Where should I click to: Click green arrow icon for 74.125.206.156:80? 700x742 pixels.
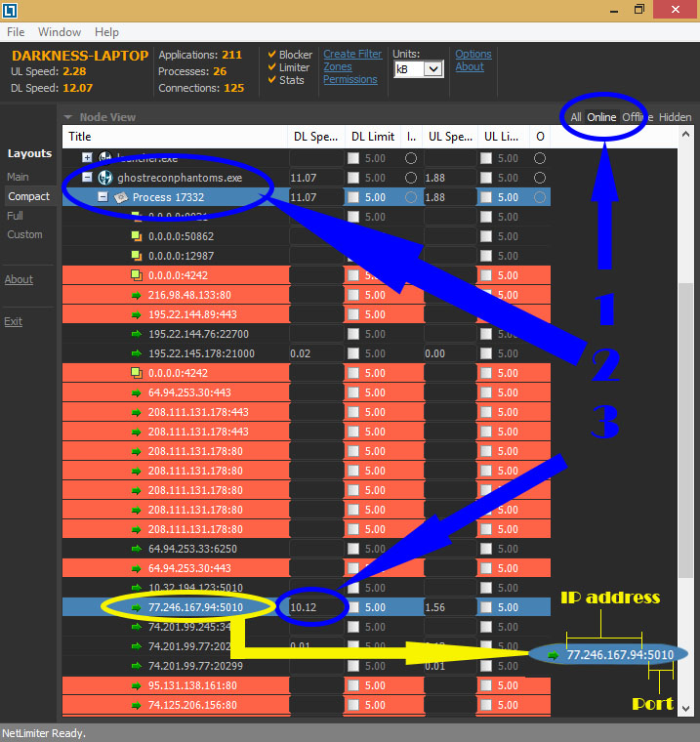(x=137, y=705)
